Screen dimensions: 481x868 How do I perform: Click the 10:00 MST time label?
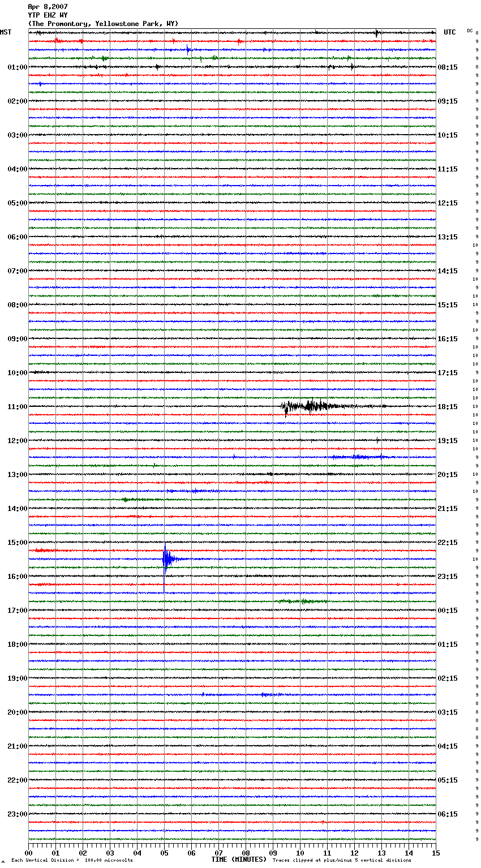pos(17,373)
